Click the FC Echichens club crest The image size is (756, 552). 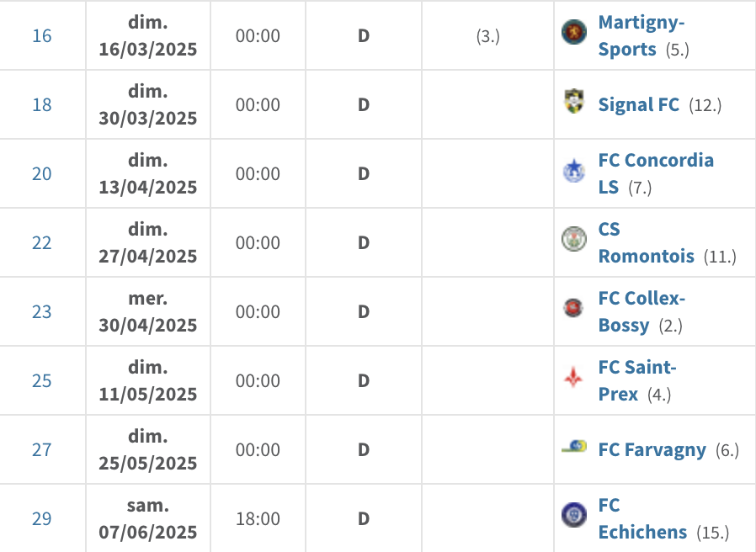(x=574, y=514)
